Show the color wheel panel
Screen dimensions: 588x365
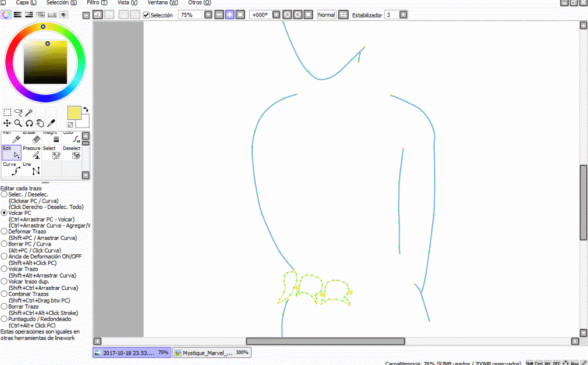tap(6, 15)
